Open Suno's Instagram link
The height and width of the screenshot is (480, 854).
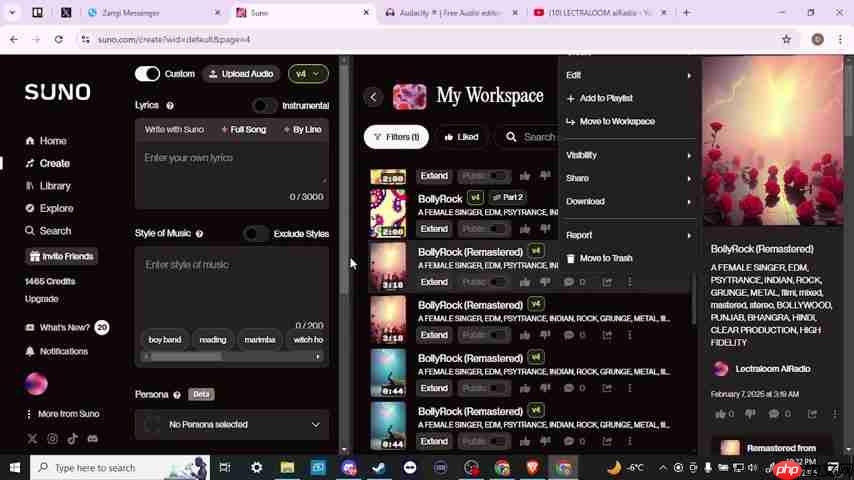[x=52, y=439]
